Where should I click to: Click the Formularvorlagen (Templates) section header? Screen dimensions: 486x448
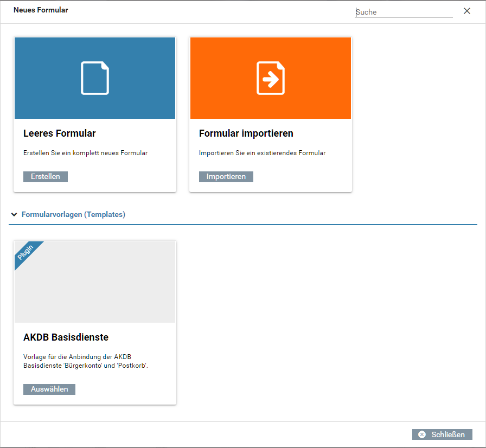[x=73, y=215]
